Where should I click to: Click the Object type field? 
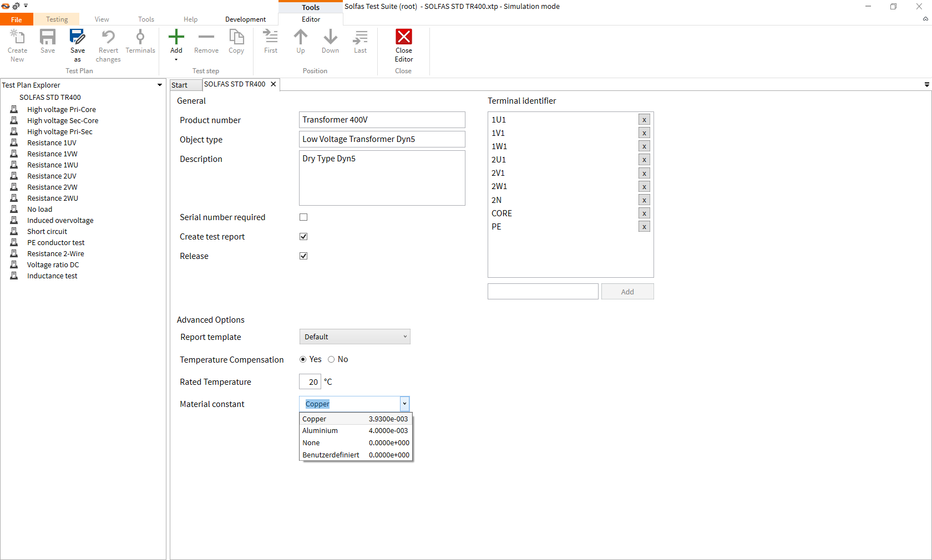tap(382, 139)
